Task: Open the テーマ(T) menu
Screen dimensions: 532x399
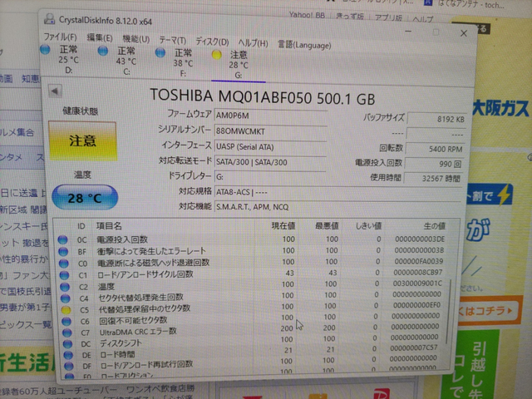Action: 172,41
